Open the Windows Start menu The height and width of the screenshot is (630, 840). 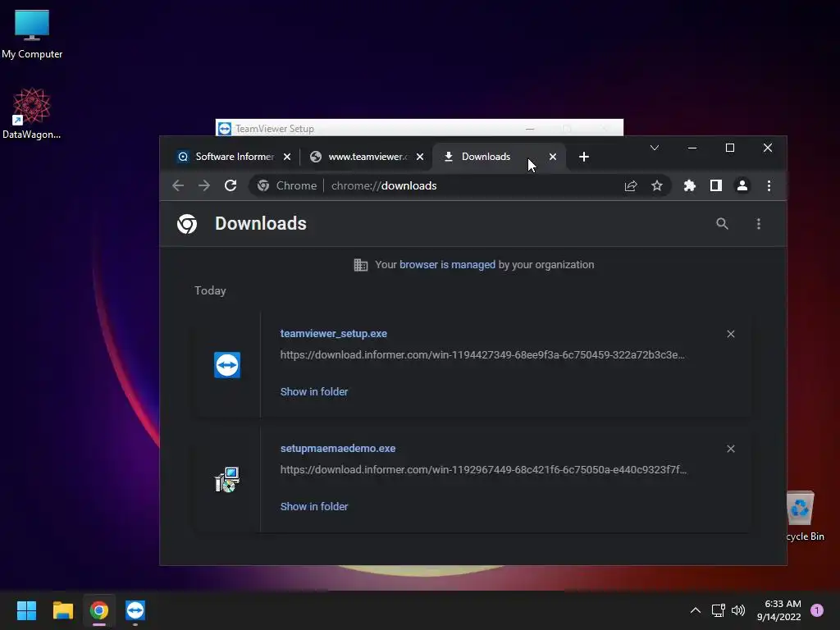coord(26,610)
